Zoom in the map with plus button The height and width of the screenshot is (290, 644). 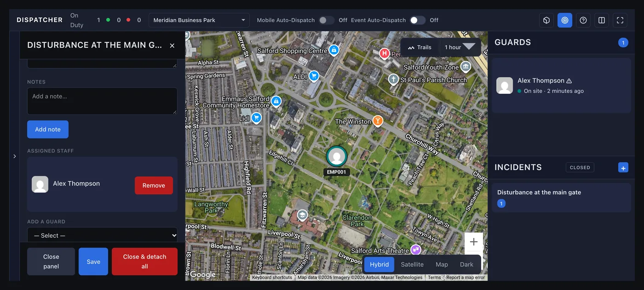tap(474, 242)
